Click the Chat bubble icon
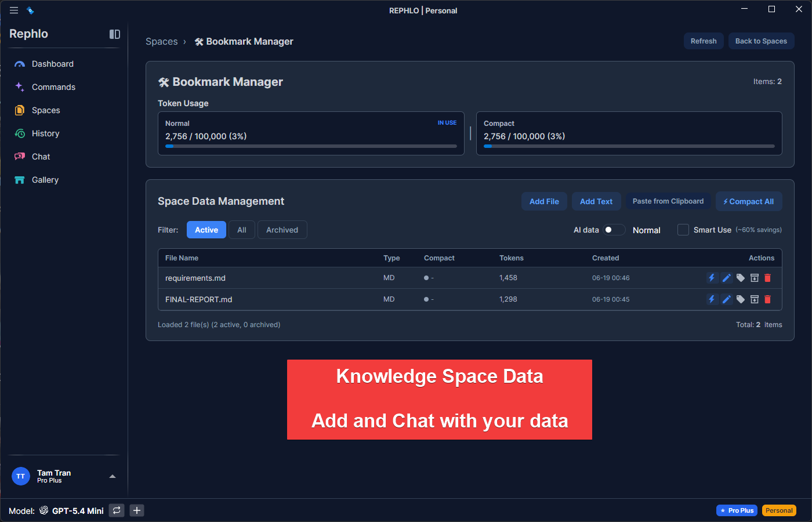 point(20,157)
